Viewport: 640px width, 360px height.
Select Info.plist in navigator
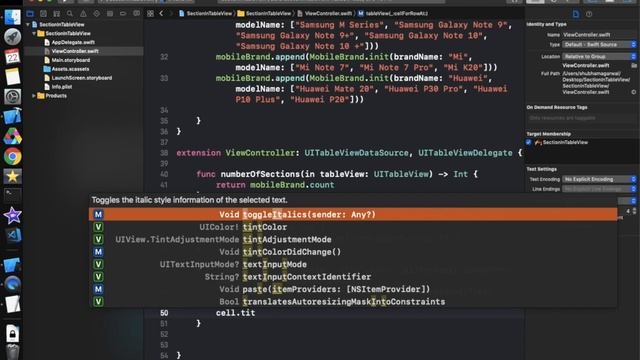[x=58, y=87]
